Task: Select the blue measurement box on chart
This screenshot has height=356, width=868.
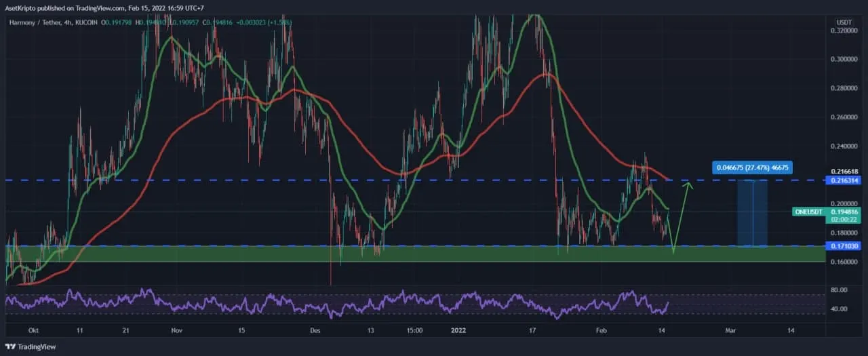Action: [x=752, y=213]
